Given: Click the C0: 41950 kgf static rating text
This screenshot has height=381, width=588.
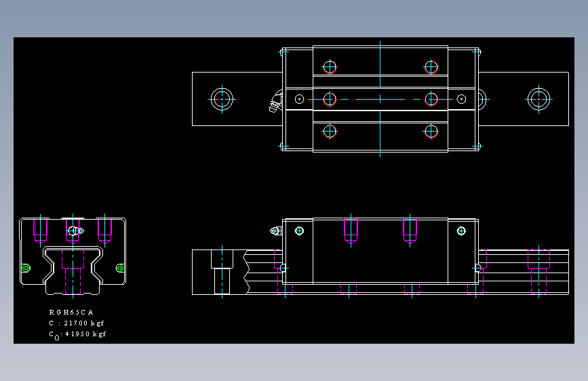Looking at the screenshot, I should coord(77,334).
